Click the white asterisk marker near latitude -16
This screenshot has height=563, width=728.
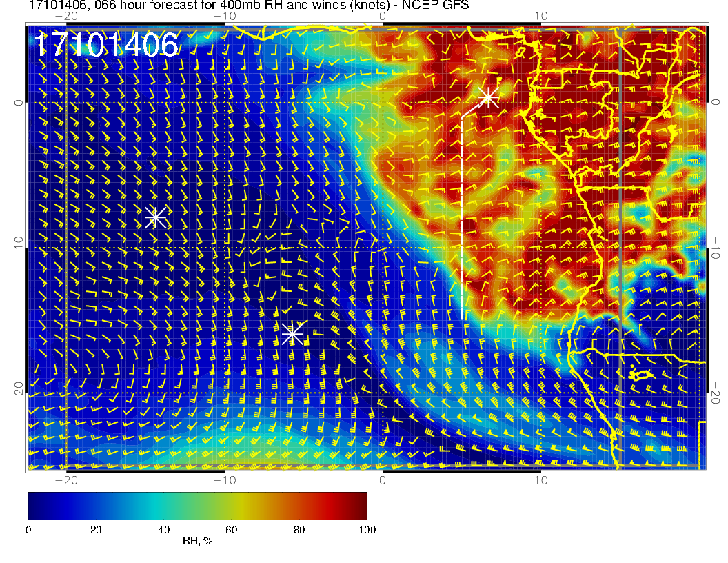pos(292,333)
